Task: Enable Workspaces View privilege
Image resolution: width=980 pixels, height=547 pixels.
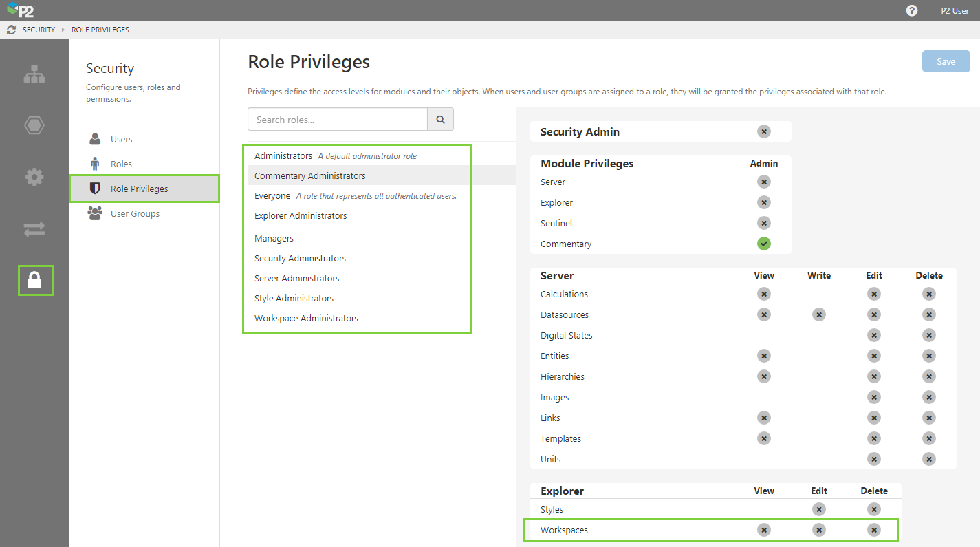Action: coord(764,530)
